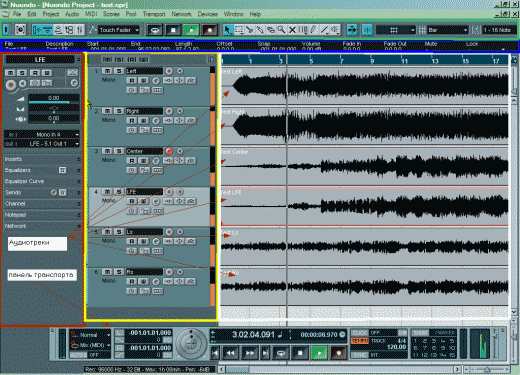Solo the Right track

coord(119,111)
